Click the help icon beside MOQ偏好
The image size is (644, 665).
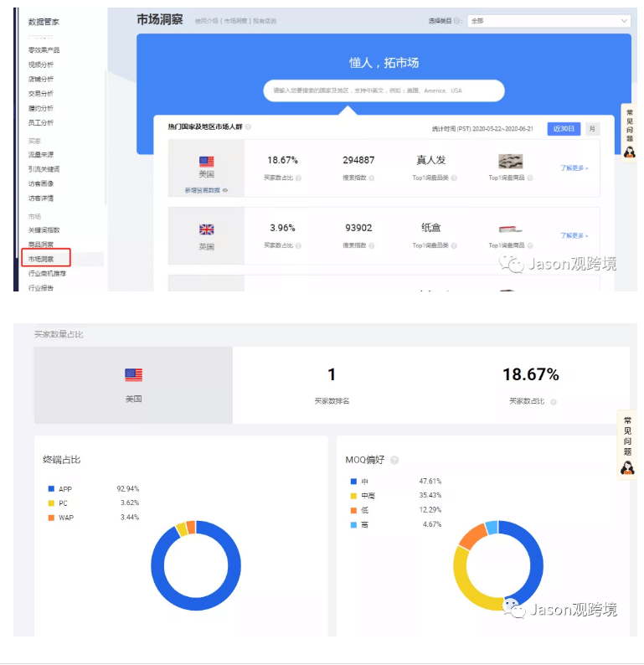tap(394, 460)
